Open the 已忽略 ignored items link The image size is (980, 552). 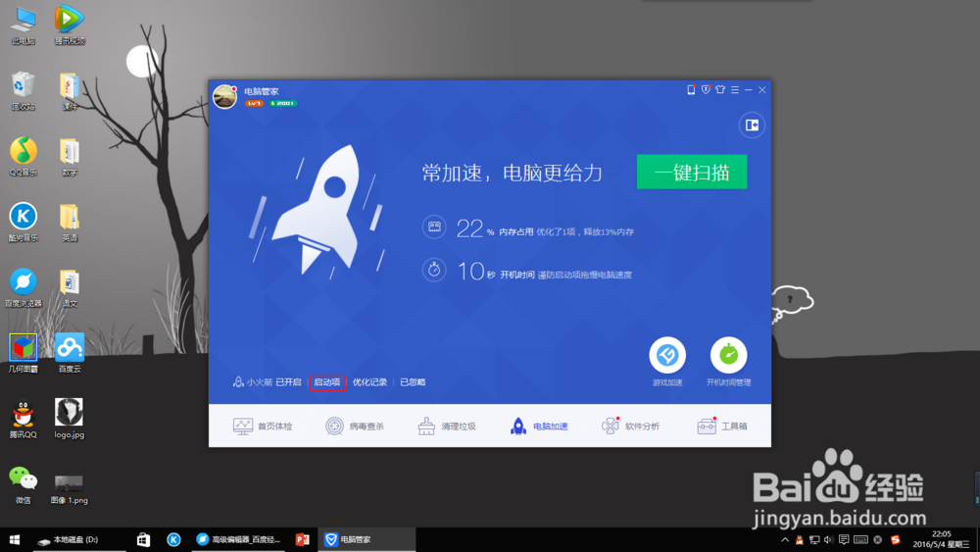(x=413, y=382)
